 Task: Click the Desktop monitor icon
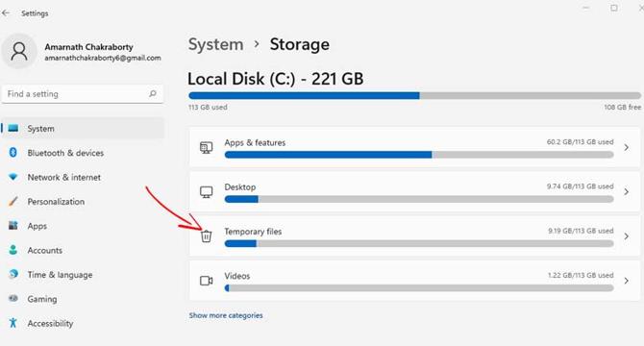[207, 191]
